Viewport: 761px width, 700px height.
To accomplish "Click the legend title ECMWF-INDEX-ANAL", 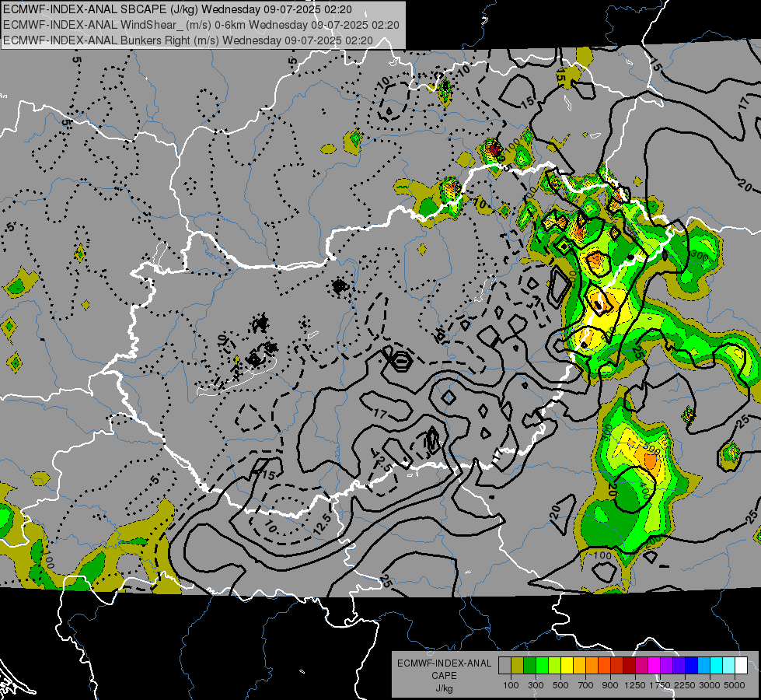I will (x=444, y=663).
